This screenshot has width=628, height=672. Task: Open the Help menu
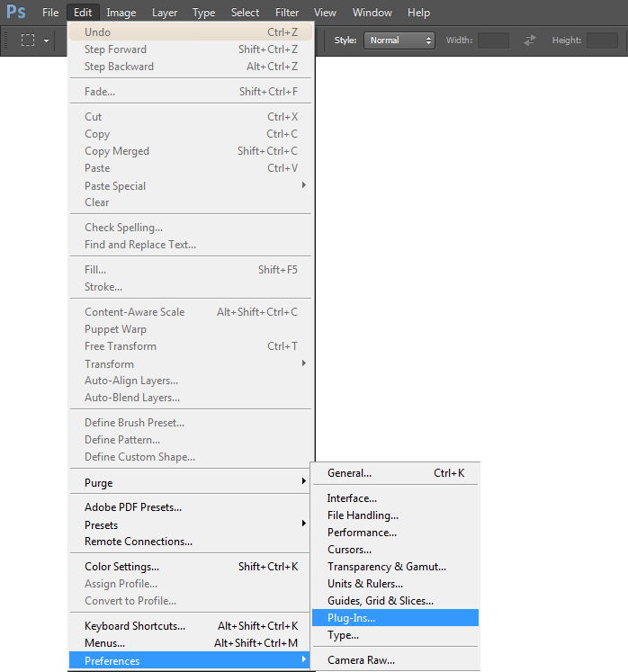point(418,13)
